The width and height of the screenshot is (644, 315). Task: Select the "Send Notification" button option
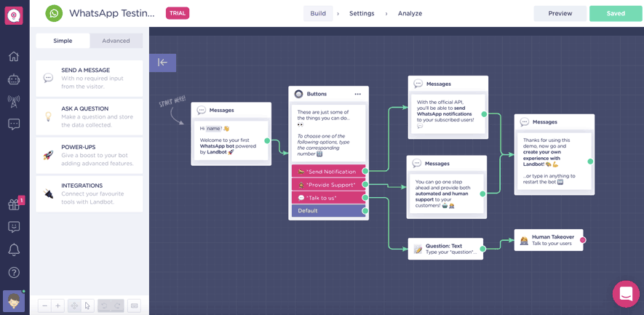[328, 171]
